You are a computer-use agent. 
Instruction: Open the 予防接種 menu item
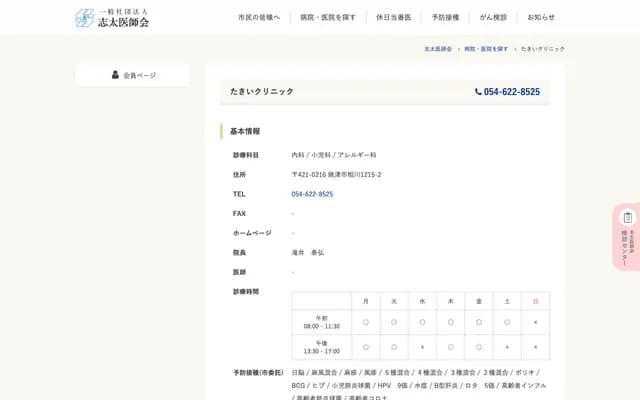(445, 18)
